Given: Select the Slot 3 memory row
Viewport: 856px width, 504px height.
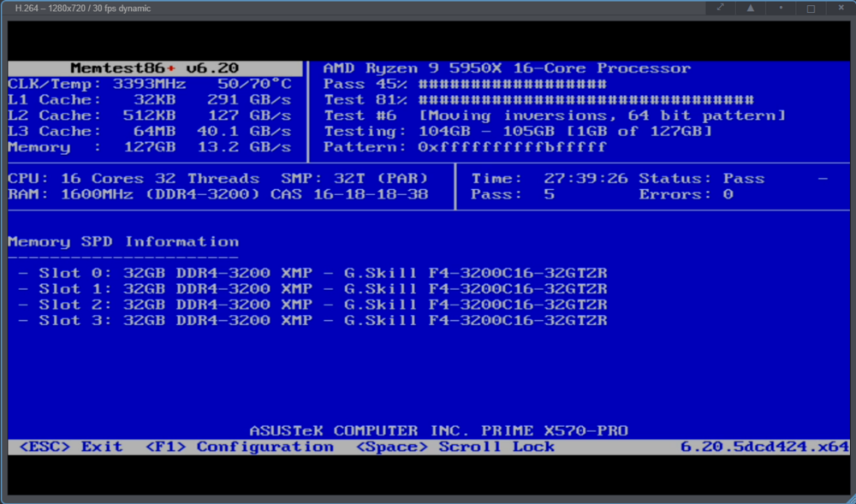Looking at the screenshot, I should (312, 321).
